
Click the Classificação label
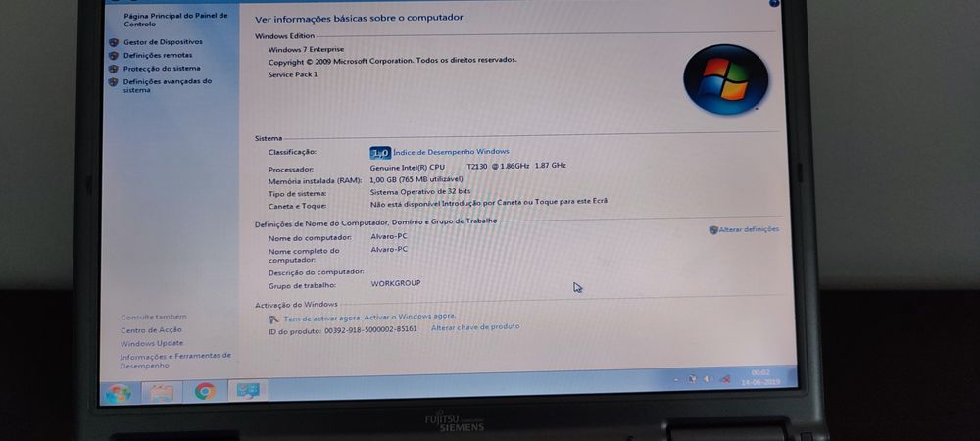(292, 152)
